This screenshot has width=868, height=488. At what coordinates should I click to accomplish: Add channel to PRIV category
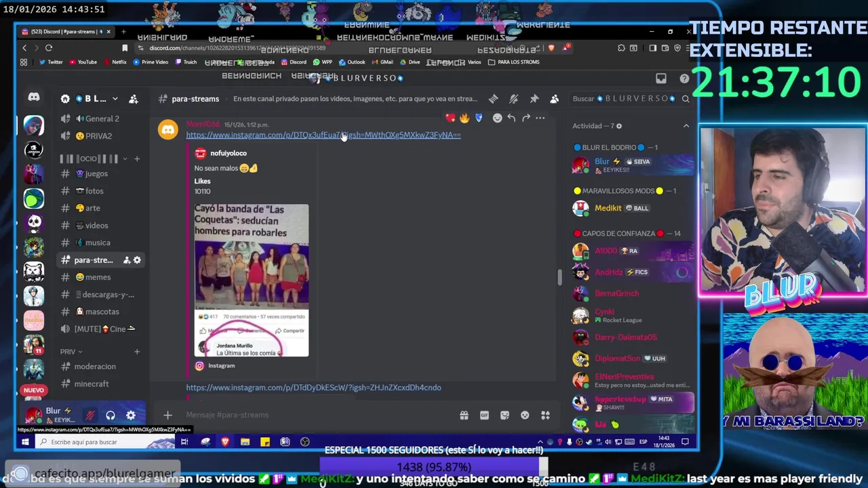coord(137,352)
